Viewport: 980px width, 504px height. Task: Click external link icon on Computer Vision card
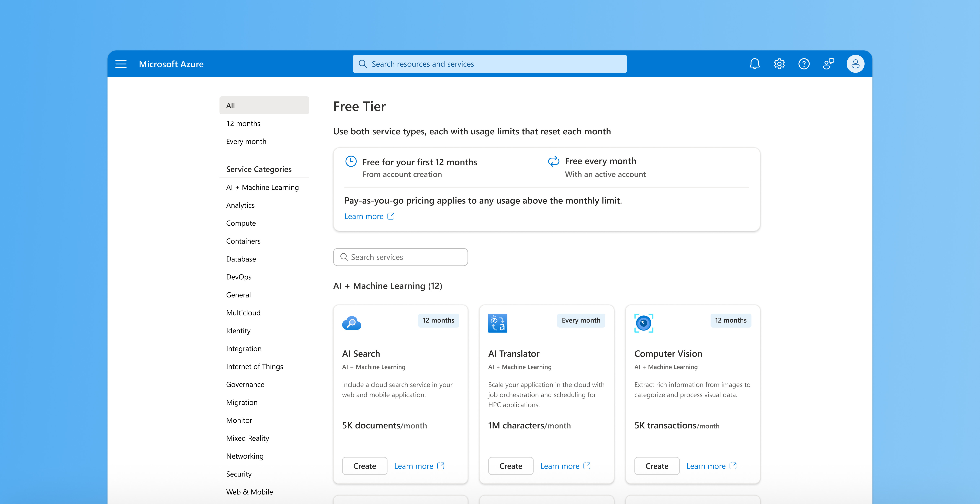[733, 466]
